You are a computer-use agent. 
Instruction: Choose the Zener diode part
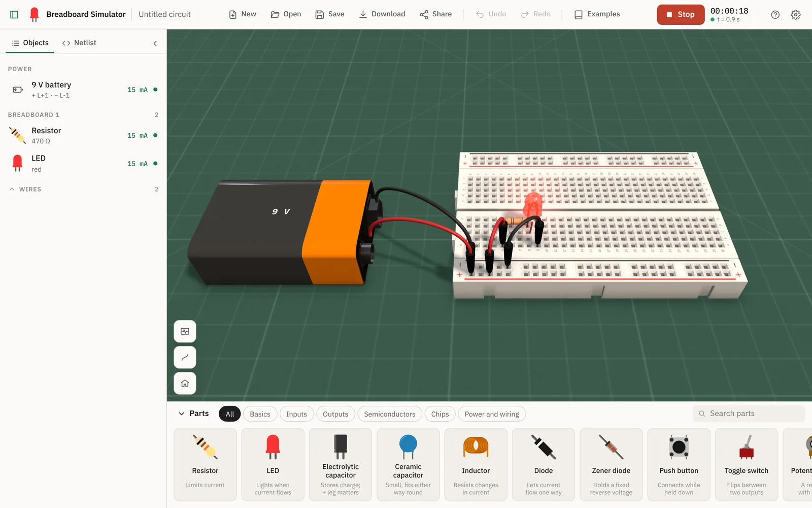(x=611, y=464)
